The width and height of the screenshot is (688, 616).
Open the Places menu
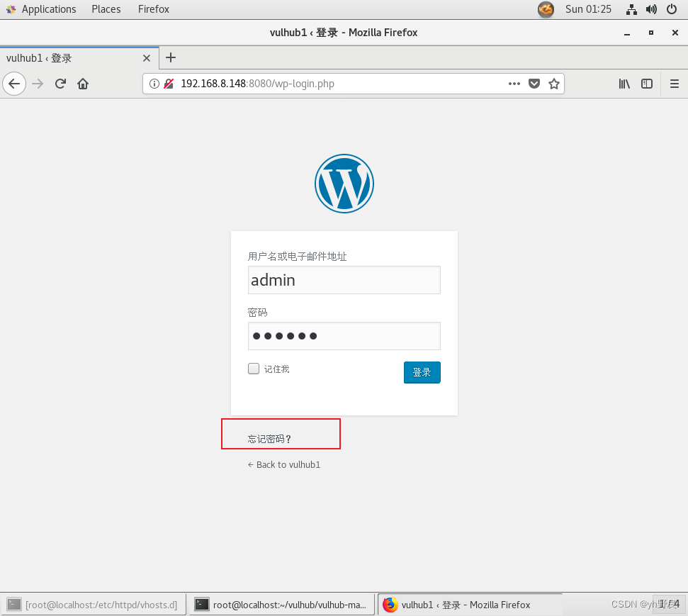(106, 9)
